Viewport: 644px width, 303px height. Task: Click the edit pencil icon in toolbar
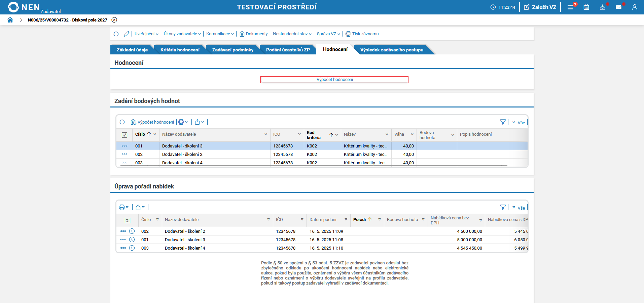coord(127,34)
